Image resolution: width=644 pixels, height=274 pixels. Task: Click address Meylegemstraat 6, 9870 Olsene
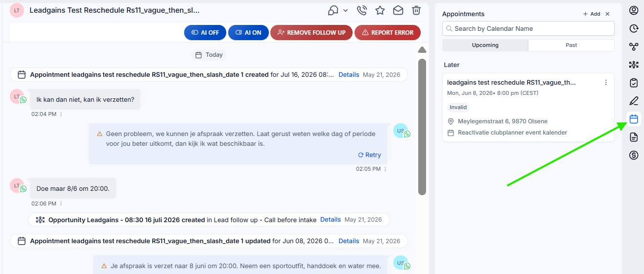coord(502,121)
